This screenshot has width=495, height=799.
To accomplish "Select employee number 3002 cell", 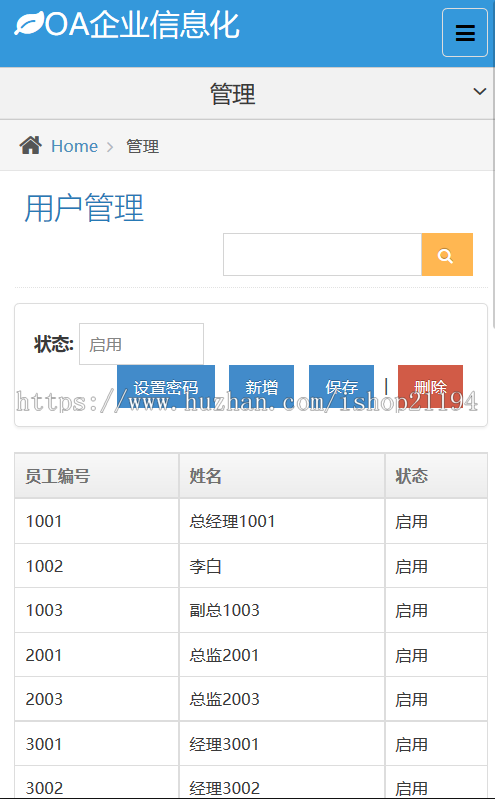I will (x=97, y=782).
